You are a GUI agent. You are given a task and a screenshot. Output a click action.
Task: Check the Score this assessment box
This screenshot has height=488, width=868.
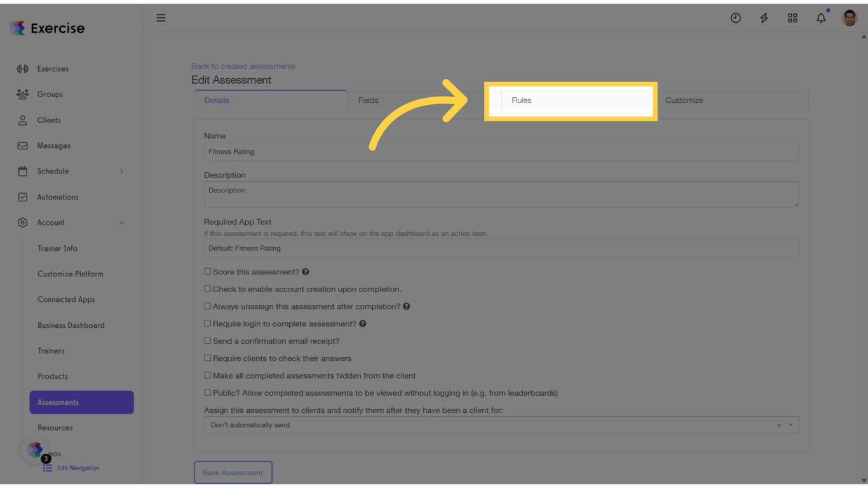pos(207,271)
